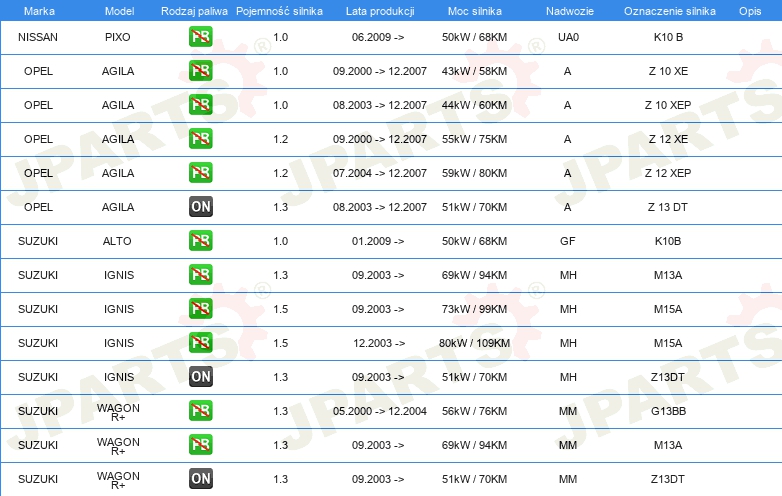
Task: Click production range 09.2000 -> 12.2007 for Z 10 XE
Action: 380,71
